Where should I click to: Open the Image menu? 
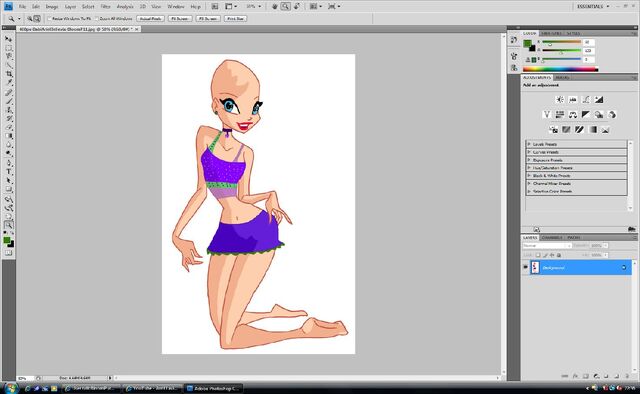tap(52, 7)
